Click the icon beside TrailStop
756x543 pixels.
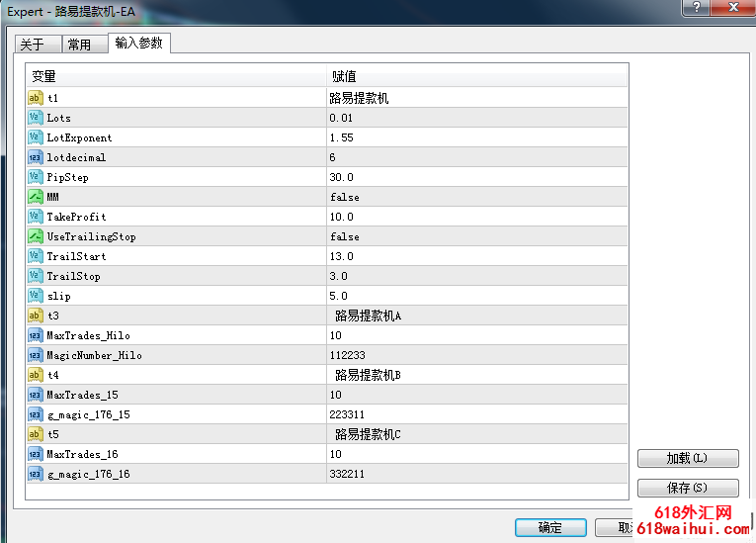tap(36, 276)
